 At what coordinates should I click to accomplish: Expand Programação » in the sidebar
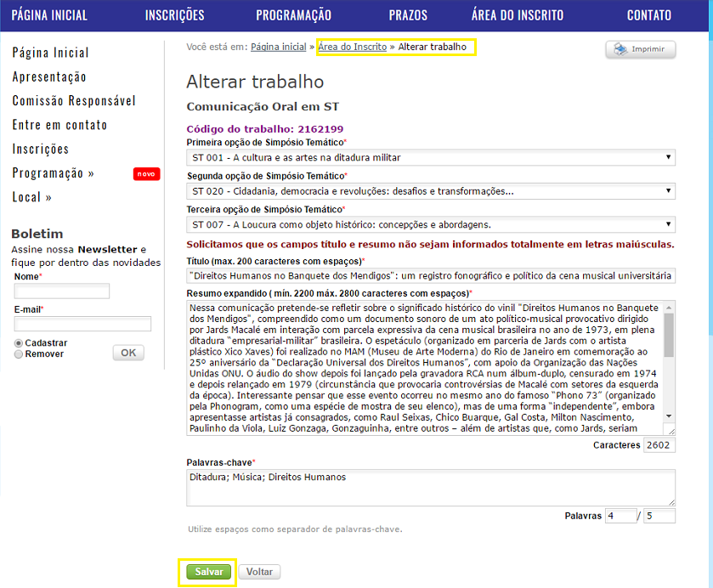coord(53,173)
